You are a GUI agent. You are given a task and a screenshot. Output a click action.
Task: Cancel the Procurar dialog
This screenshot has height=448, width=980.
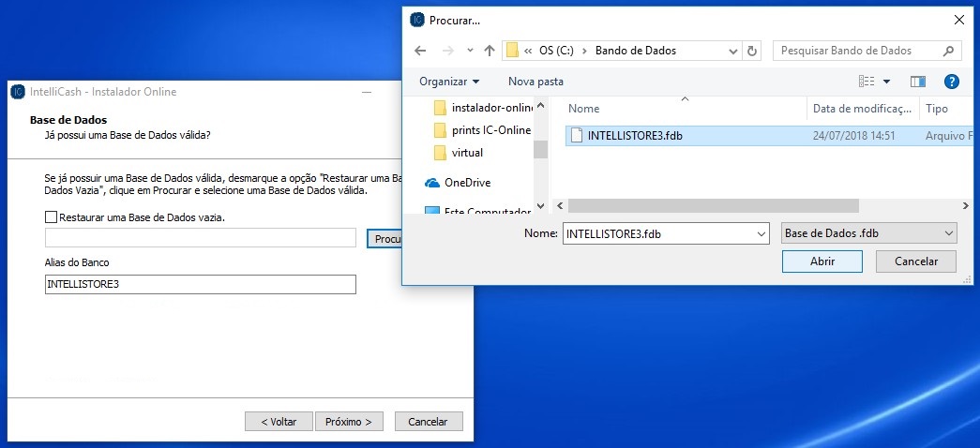coord(915,261)
